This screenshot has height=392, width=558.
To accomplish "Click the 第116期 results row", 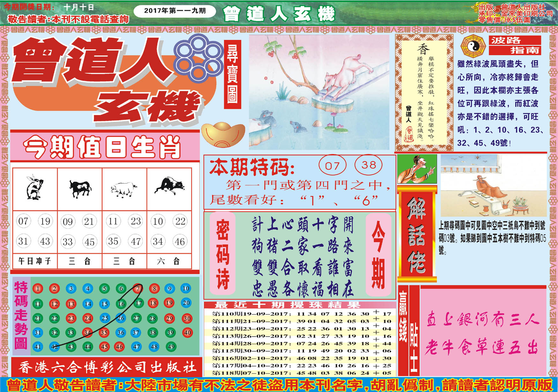I will point(302,358).
